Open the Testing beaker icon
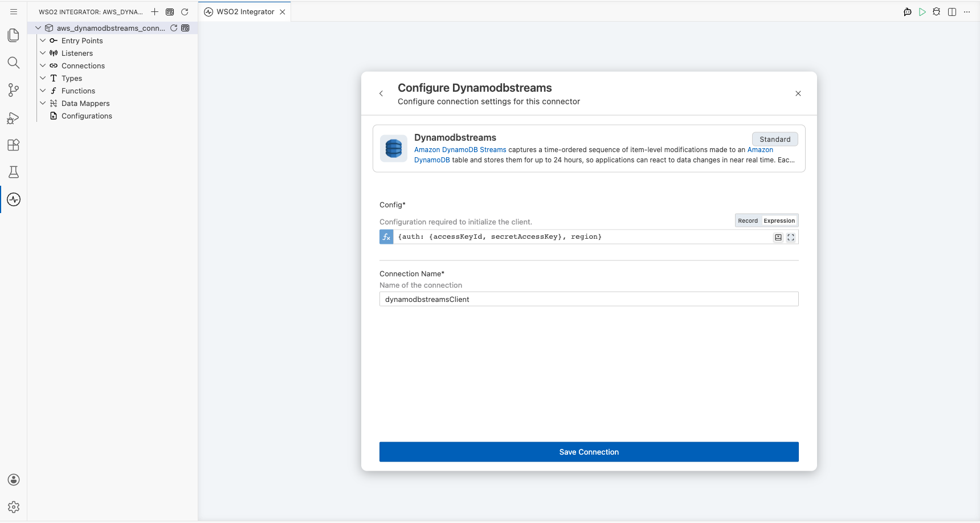Viewport: 980px width, 523px height. (x=14, y=172)
